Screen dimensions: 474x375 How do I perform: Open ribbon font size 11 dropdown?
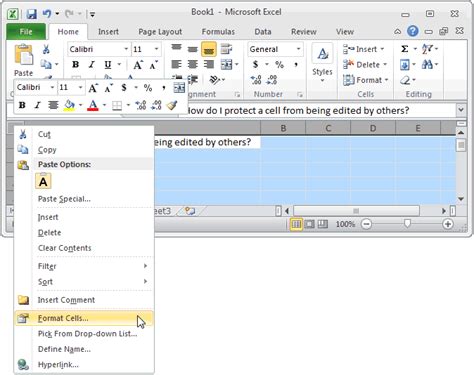(x=156, y=49)
